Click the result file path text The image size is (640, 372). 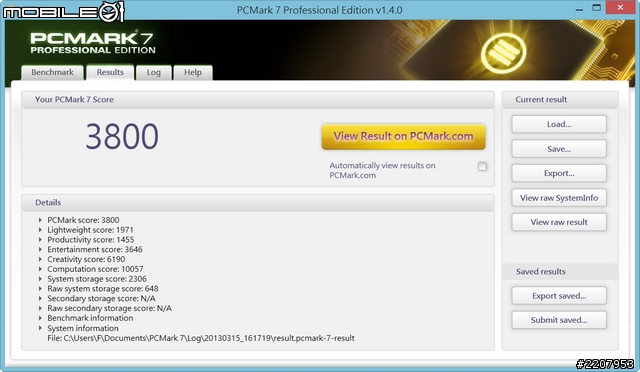tap(201, 338)
